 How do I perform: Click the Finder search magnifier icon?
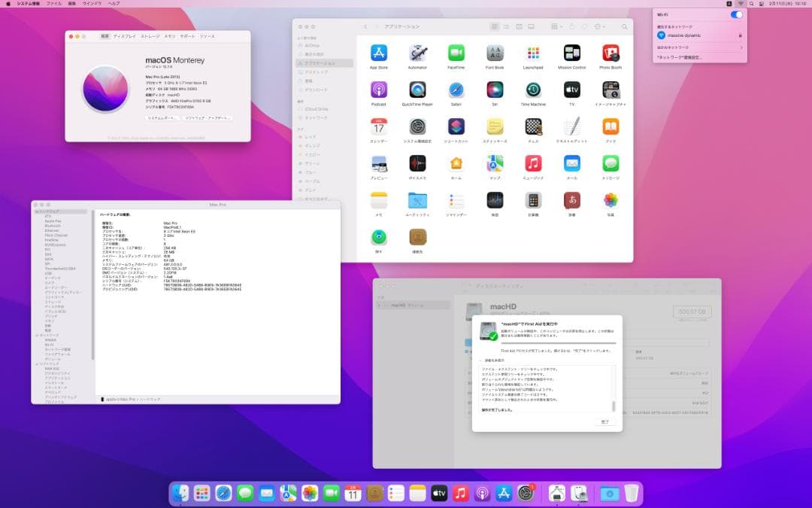point(624,26)
